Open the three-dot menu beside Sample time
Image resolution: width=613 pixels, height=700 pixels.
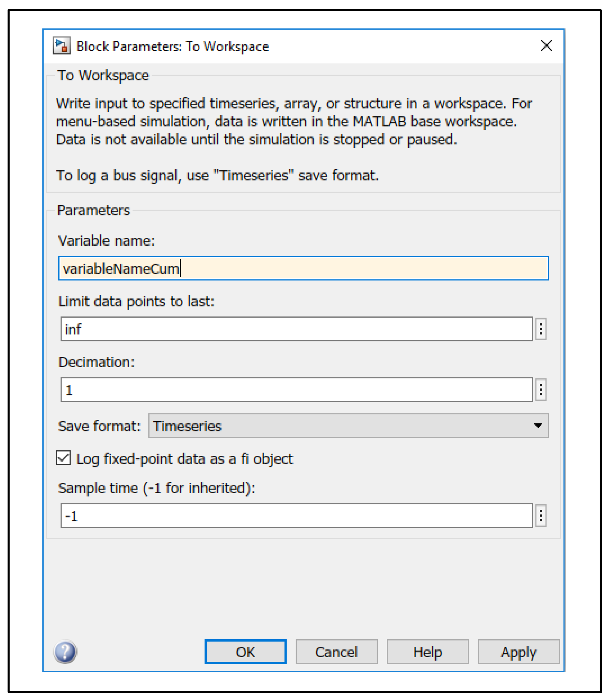click(x=540, y=515)
